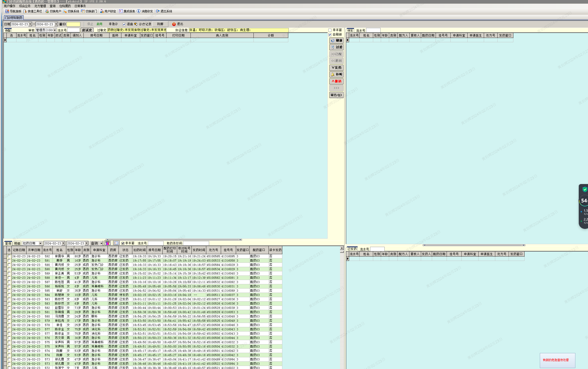
Task: Click the 皮试史 button
Action: [x=87, y=30]
